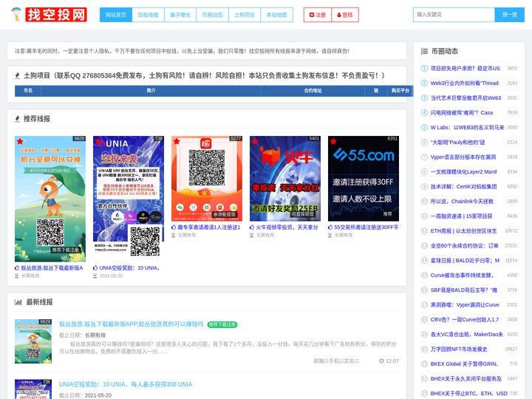Open sidebar article 当代艺术巨擘岳敏君开启Web3
This screenshot has height=399, width=532.
click(x=465, y=98)
